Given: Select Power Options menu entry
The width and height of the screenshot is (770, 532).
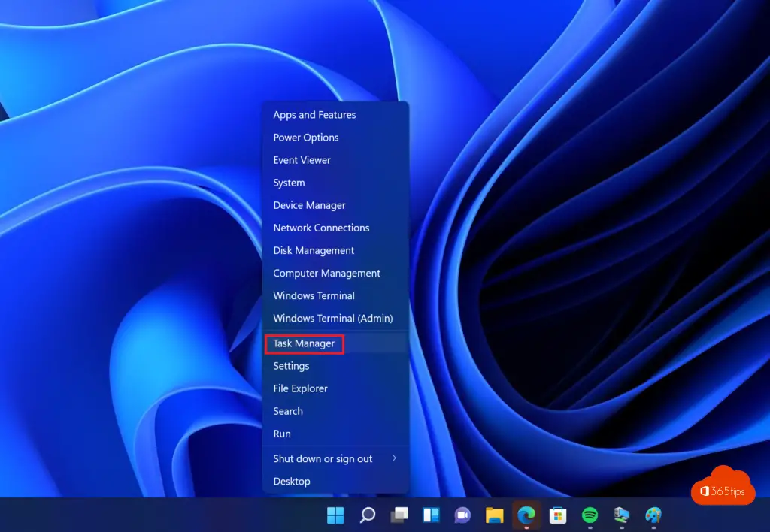Looking at the screenshot, I should (306, 138).
